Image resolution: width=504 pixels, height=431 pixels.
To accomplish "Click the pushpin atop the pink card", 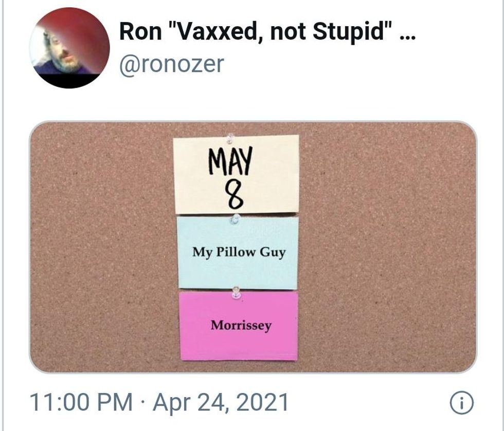I will tap(236, 293).
